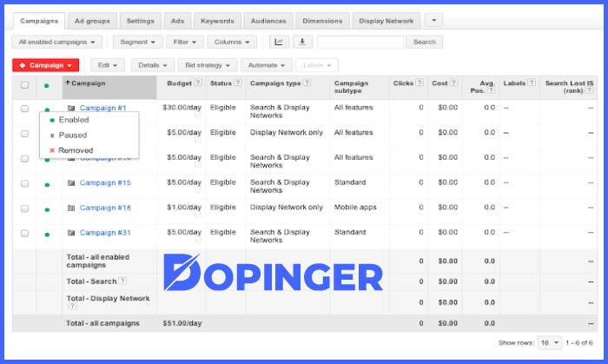The width and height of the screenshot is (608, 364).
Task: Tick the checkbox for the $5.00/day Display Network only row
Action: (24, 134)
